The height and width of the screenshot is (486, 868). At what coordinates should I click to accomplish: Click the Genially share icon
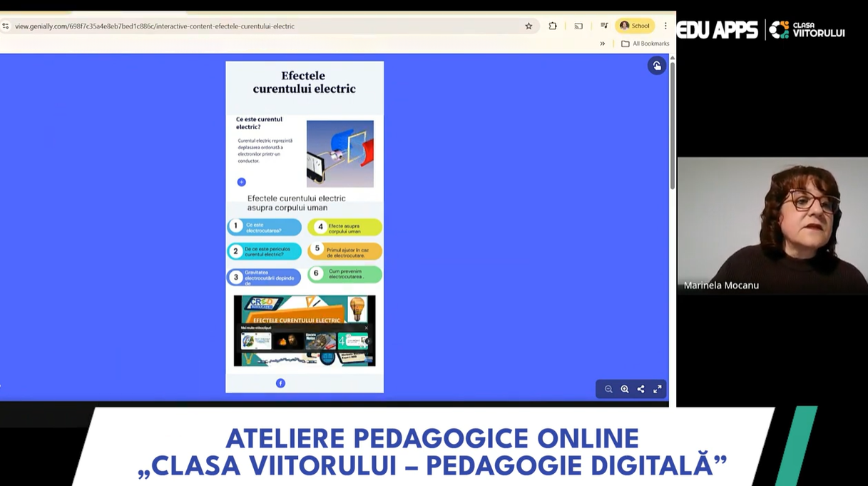(640, 389)
